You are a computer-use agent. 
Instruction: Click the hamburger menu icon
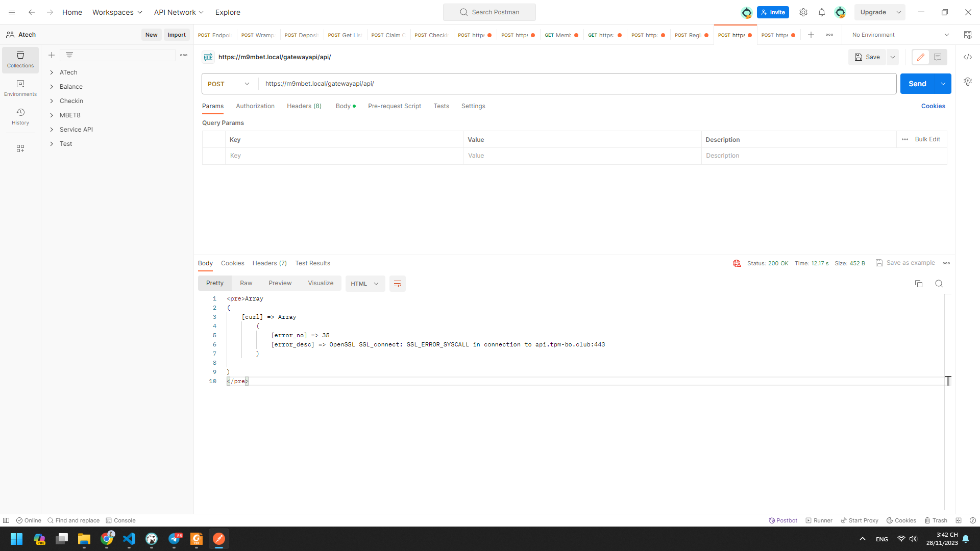(12, 12)
